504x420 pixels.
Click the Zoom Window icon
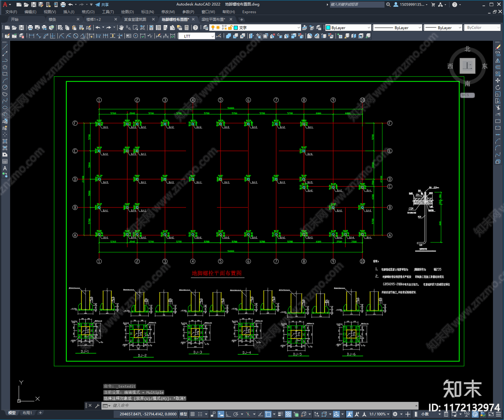click(x=135, y=28)
